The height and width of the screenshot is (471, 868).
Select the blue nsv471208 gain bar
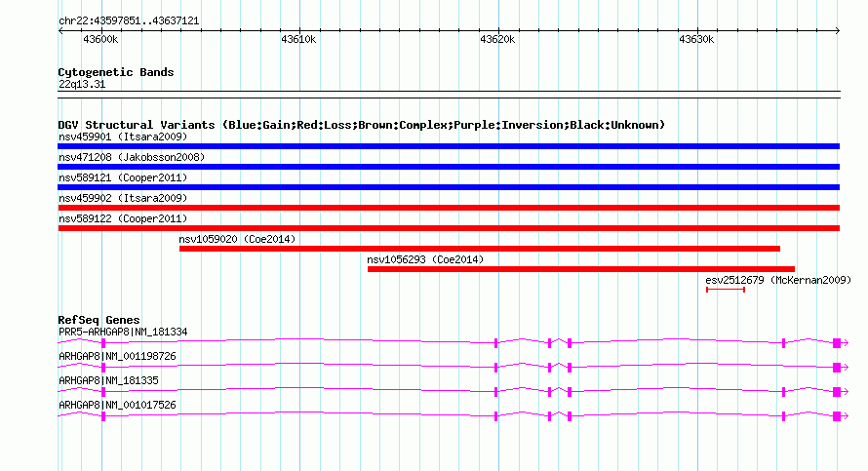tap(449, 167)
